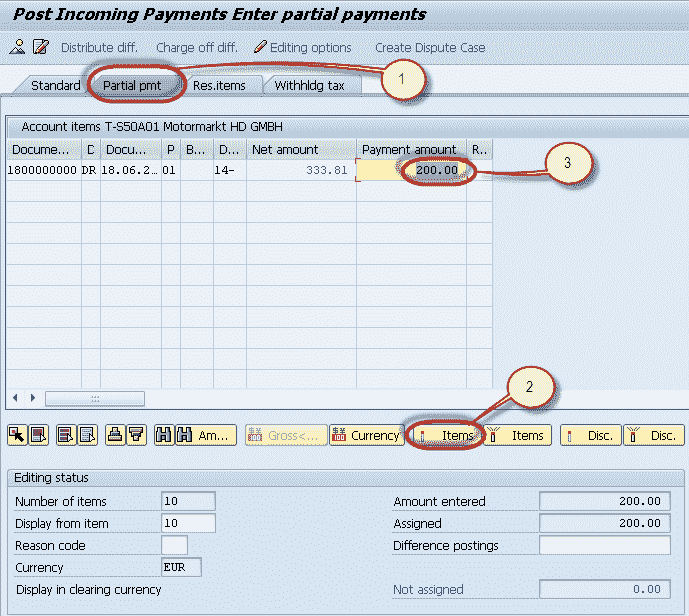Click the Amount entered field

point(605,501)
